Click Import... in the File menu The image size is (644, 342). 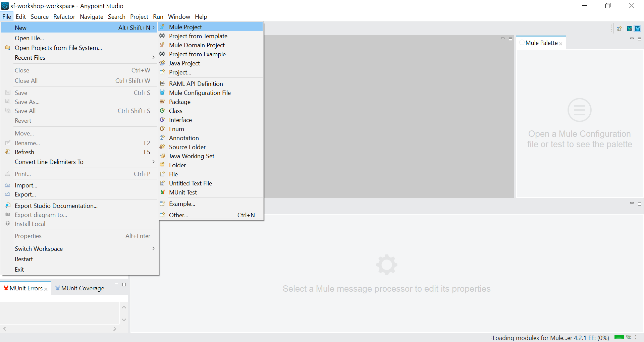26,185
